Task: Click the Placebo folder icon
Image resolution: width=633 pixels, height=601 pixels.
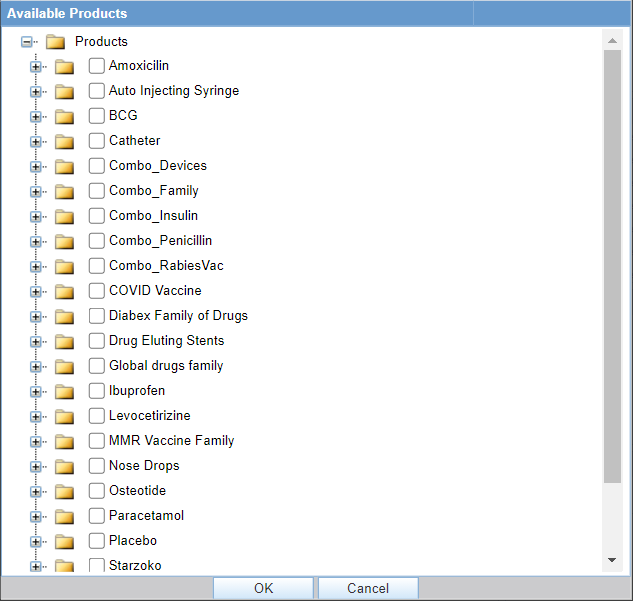Action: point(64,542)
